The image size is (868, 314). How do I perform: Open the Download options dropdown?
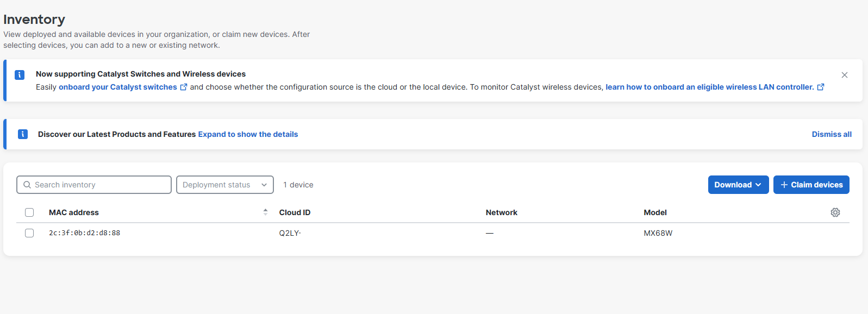[x=738, y=185]
